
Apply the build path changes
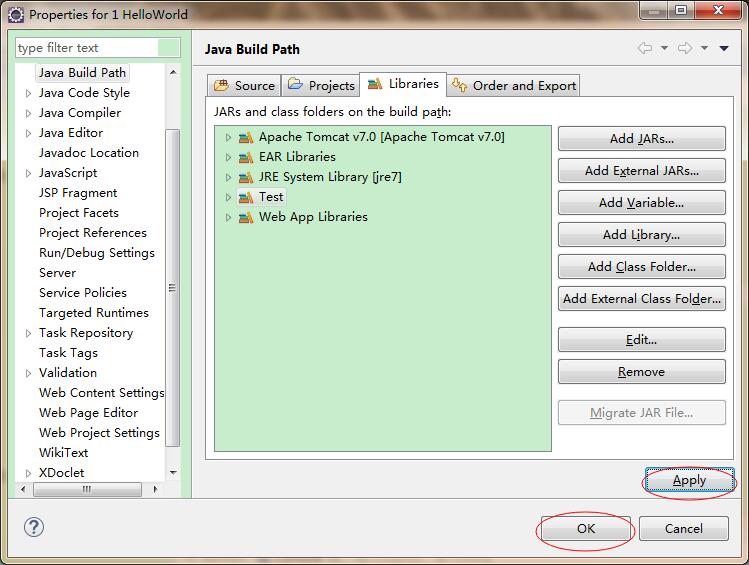(689, 480)
